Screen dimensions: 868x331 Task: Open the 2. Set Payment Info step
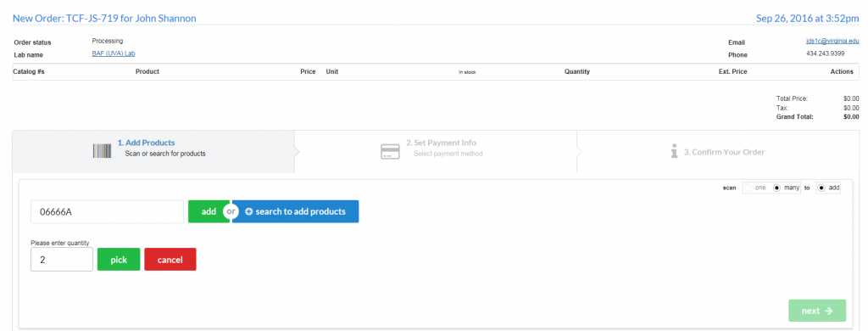[436, 151]
